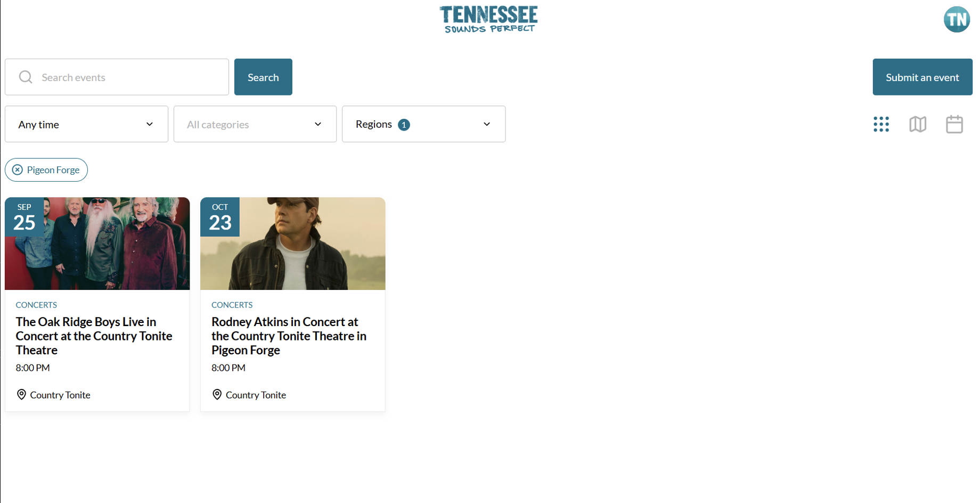Click location pin on Oak Ridge Boys card
The width and height of the screenshot is (980, 503).
pyautogui.click(x=21, y=394)
